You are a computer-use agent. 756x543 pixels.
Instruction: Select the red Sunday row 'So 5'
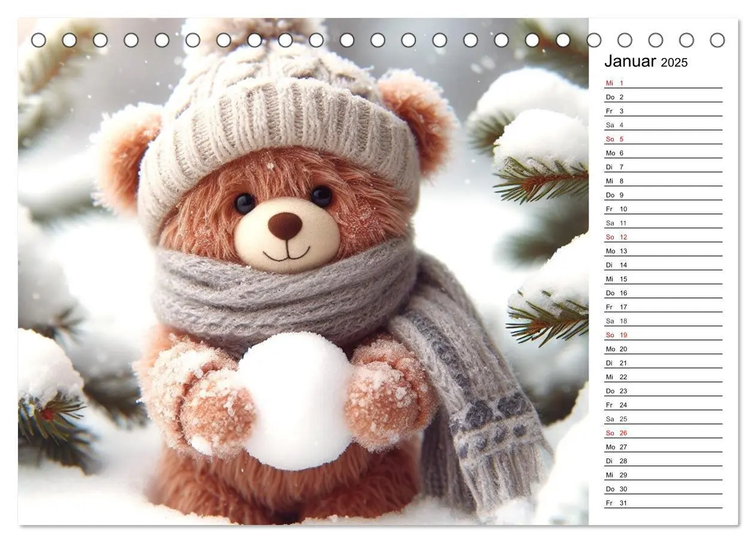(663, 139)
